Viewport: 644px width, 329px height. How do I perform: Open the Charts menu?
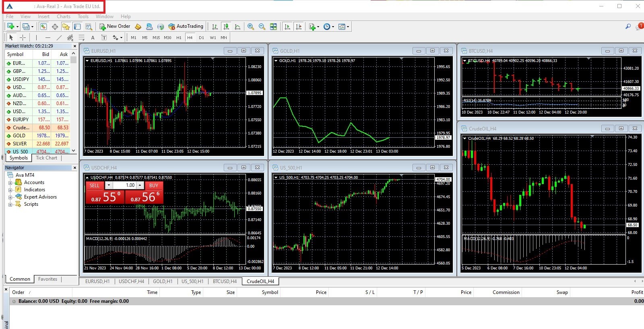[63, 17]
